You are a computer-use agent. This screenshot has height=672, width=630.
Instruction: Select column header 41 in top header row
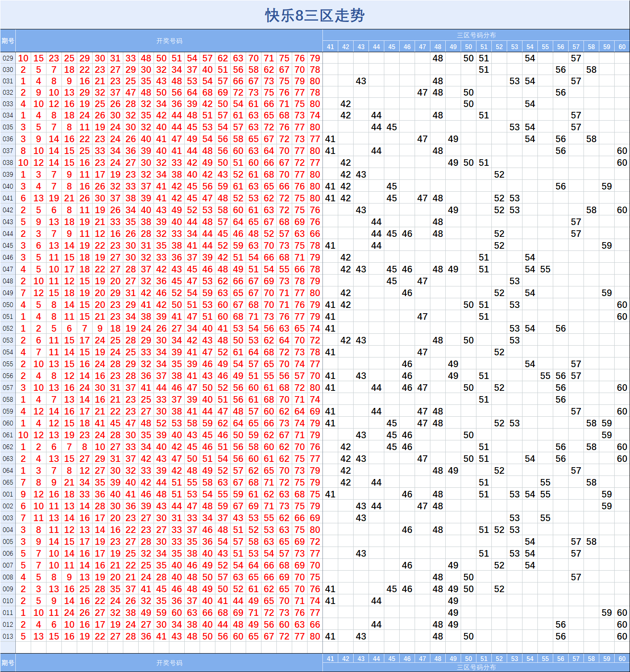(330, 46)
